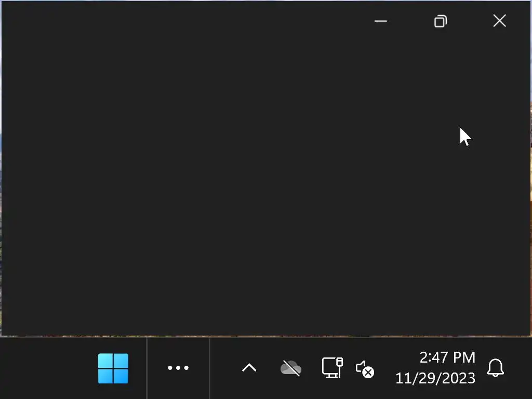
Task: Close the dark window with X
Action: (x=499, y=21)
